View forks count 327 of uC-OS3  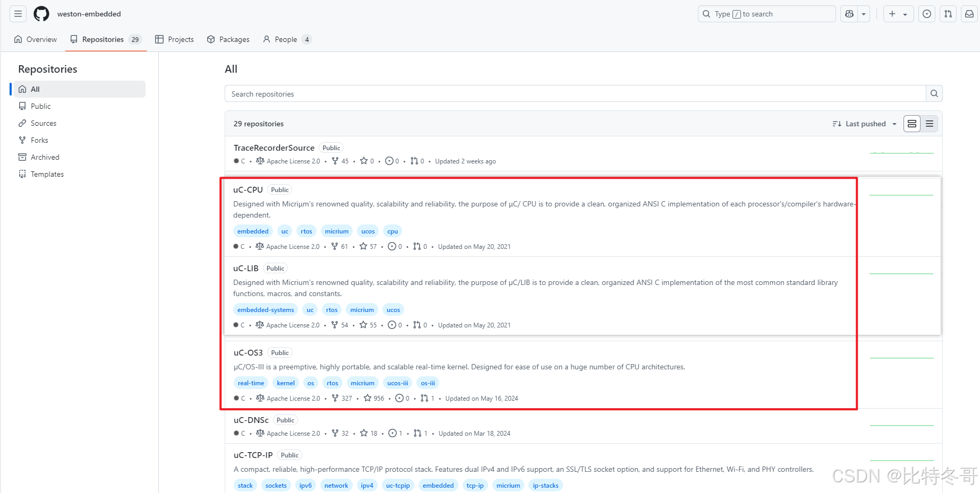342,398
